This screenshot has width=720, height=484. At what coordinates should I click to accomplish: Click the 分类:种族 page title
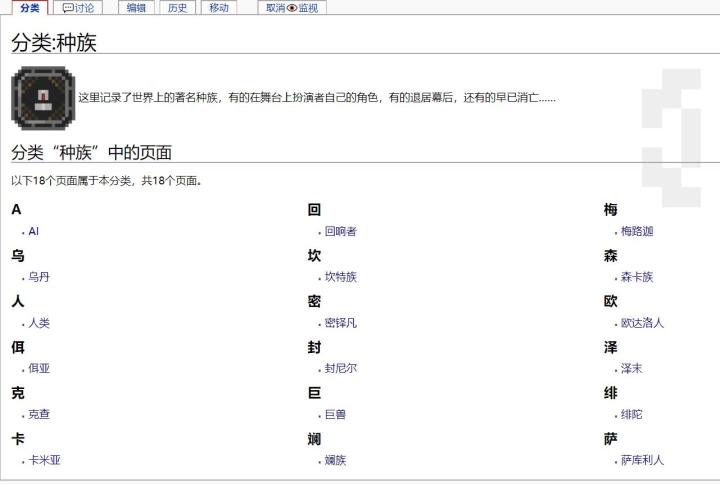pyautogui.click(x=54, y=43)
